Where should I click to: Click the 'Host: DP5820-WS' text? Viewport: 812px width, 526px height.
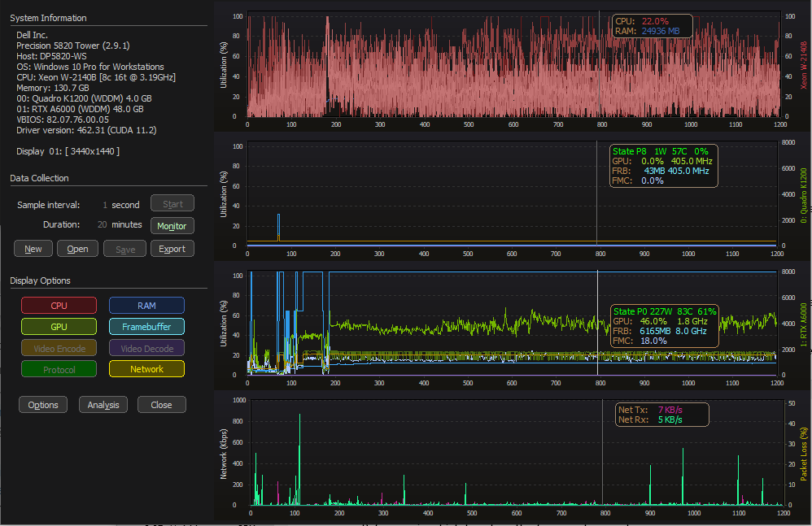click(x=51, y=56)
